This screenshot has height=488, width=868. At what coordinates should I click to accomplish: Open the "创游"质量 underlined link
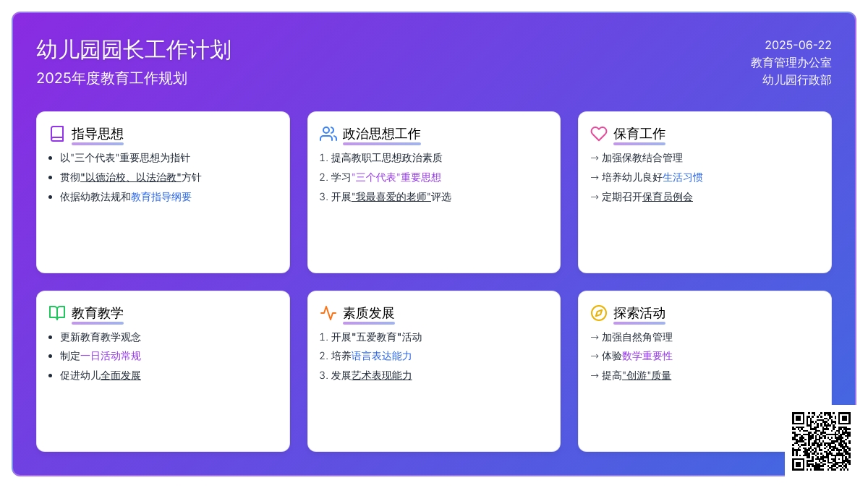(x=647, y=375)
